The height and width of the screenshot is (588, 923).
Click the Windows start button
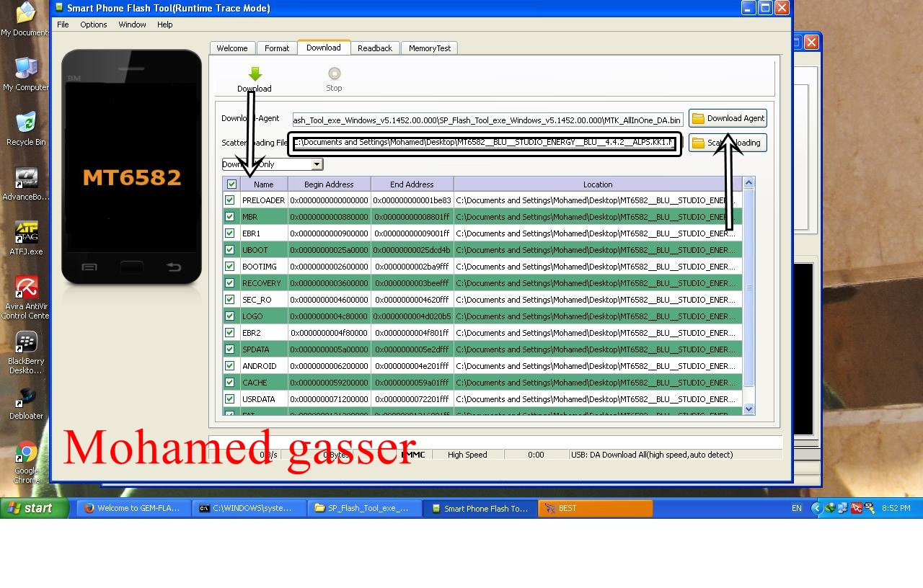point(34,508)
